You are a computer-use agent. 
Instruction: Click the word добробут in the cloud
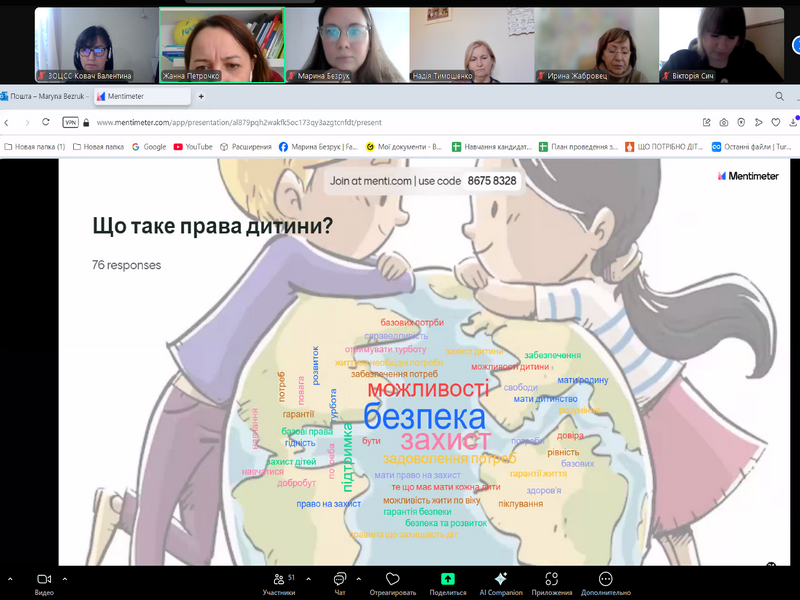pyautogui.click(x=296, y=483)
